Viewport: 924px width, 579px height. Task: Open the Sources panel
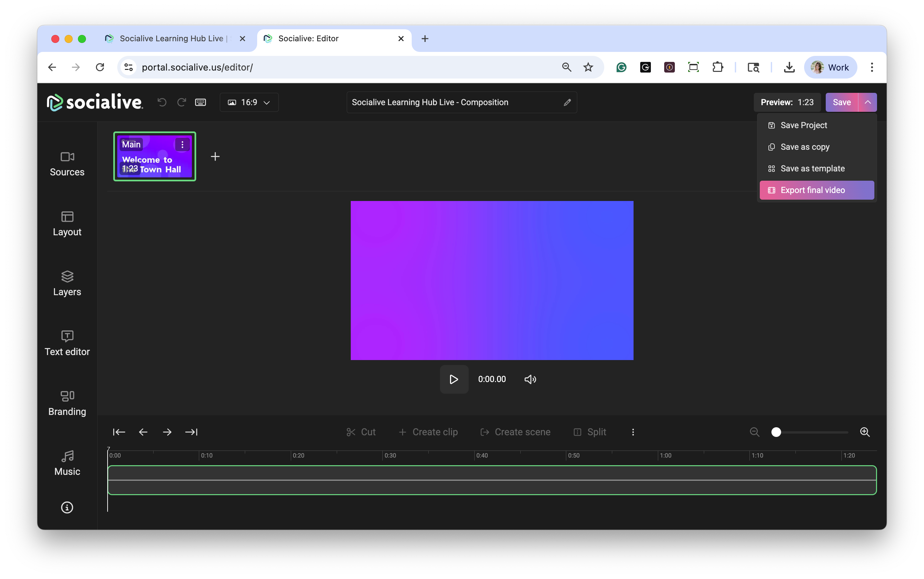pyautogui.click(x=67, y=163)
